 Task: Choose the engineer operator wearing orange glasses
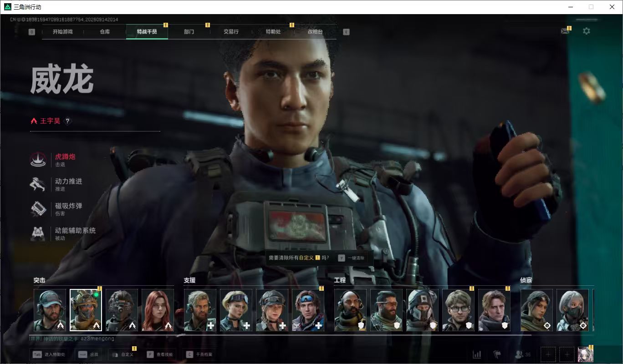point(386,310)
